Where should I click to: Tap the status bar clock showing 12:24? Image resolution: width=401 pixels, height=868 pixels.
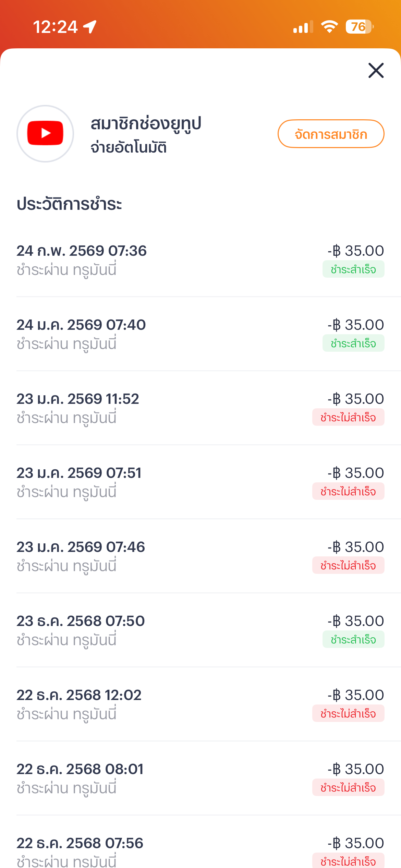click(x=55, y=27)
